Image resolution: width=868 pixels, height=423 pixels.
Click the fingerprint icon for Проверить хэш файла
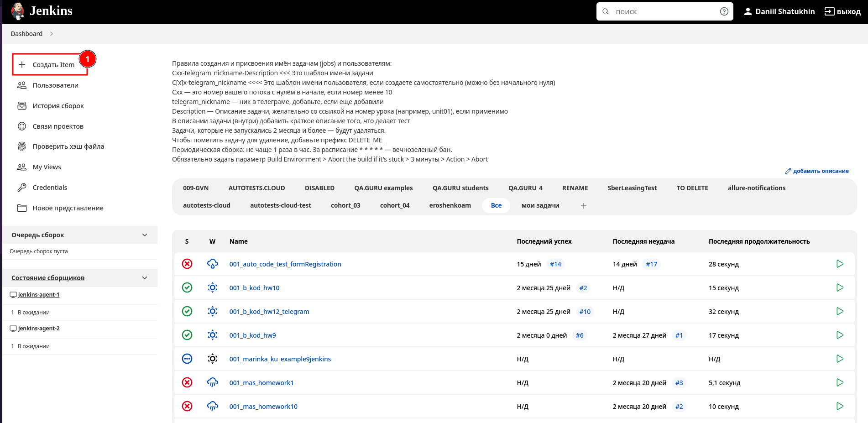coord(22,146)
